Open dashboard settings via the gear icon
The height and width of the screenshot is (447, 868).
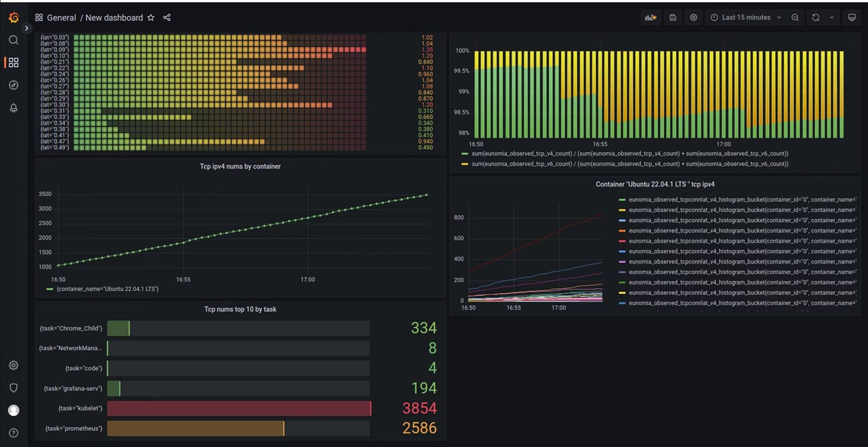(693, 17)
